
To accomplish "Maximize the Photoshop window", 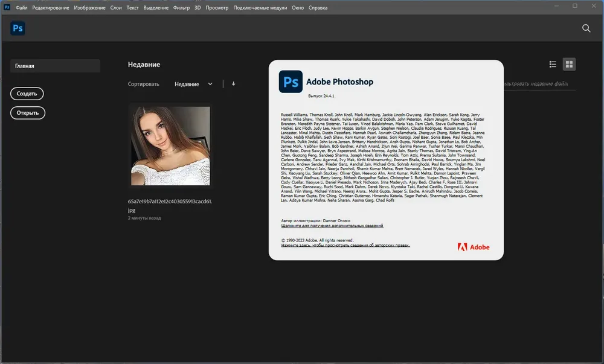I will pyautogui.click(x=575, y=6).
